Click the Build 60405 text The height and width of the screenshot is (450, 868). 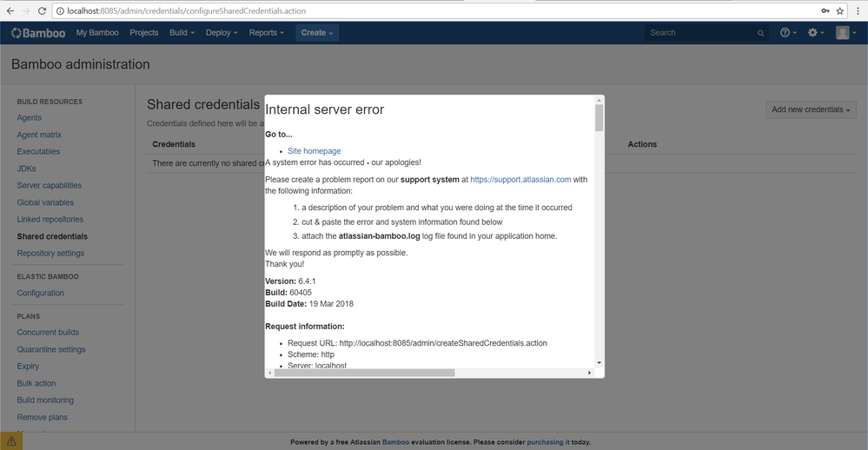tap(288, 292)
